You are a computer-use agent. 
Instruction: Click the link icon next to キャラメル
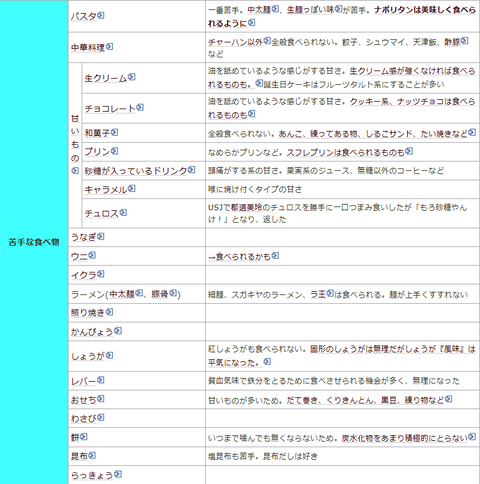point(132,189)
